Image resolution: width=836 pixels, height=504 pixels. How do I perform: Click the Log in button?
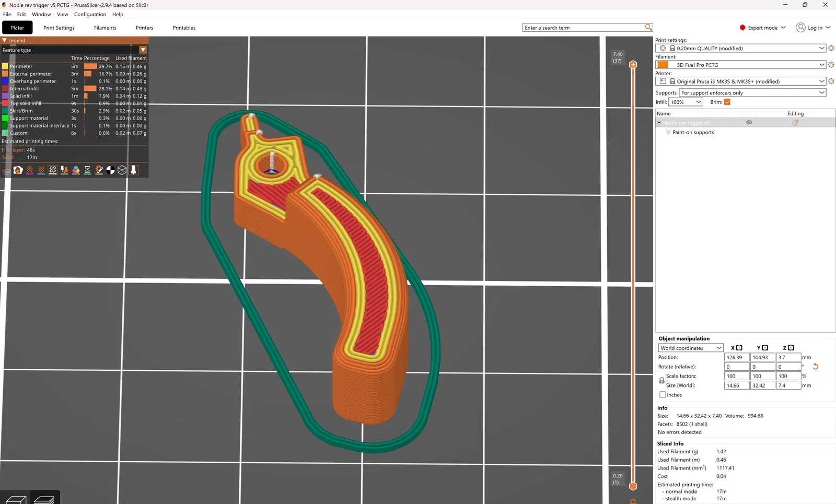pyautogui.click(x=813, y=28)
